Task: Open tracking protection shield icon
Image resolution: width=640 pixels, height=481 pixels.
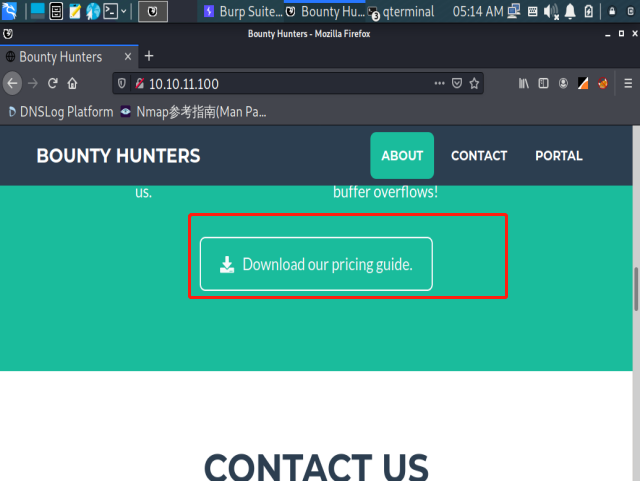Action: click(x=122, y=84)
